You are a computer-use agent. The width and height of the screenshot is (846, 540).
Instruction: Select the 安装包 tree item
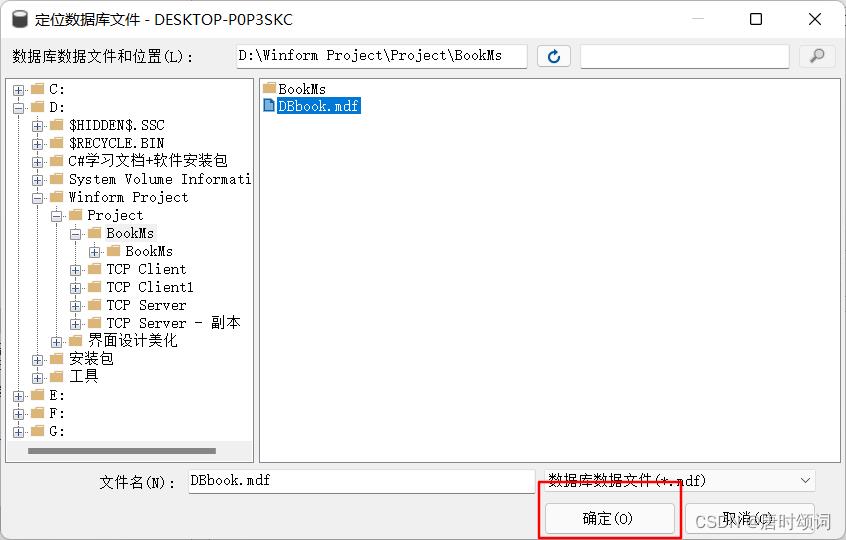point(91,359)
